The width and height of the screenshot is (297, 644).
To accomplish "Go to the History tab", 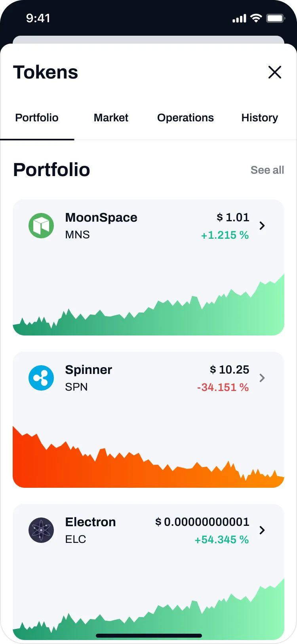I will [259, 118].
